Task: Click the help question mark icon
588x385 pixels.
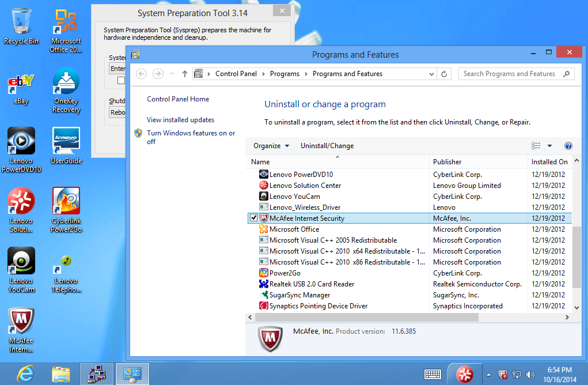Action: tap(568, 146)
